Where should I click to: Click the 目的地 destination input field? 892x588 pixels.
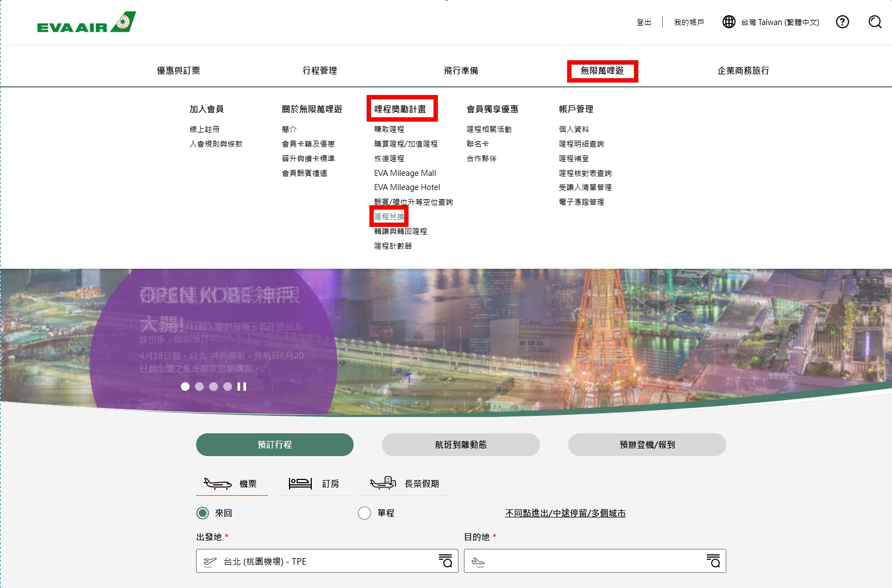coord(595,561)
